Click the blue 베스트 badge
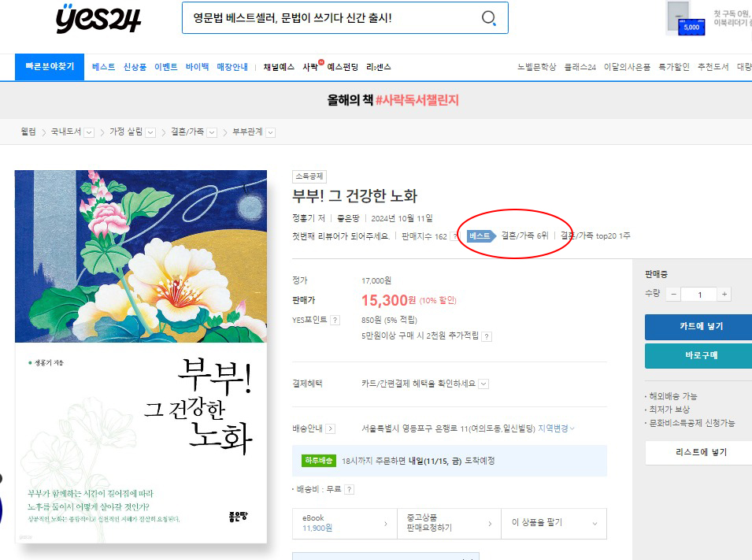This screenshot has width=752, height=560. point(481,235)
